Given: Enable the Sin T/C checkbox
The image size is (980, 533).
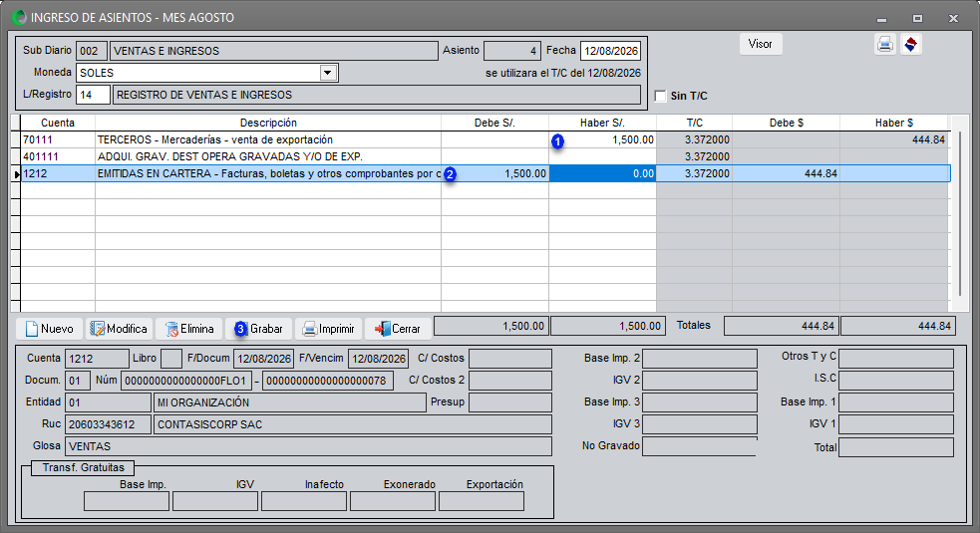Looking at the screenshot, I should coord(660,96).
